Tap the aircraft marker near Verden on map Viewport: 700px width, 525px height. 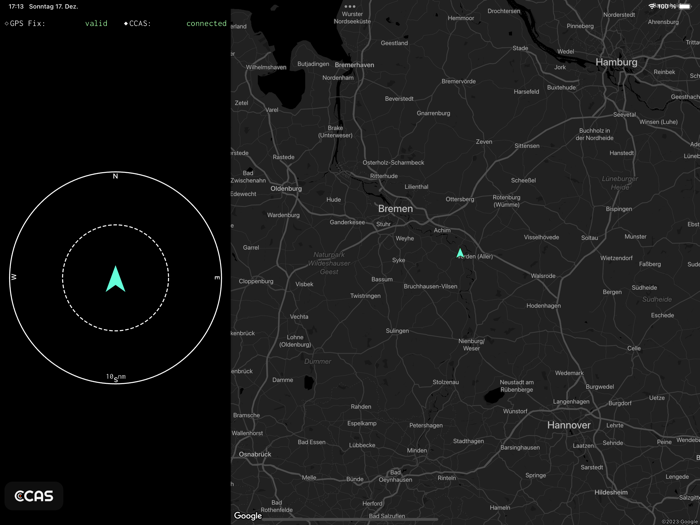pos(460,253)
